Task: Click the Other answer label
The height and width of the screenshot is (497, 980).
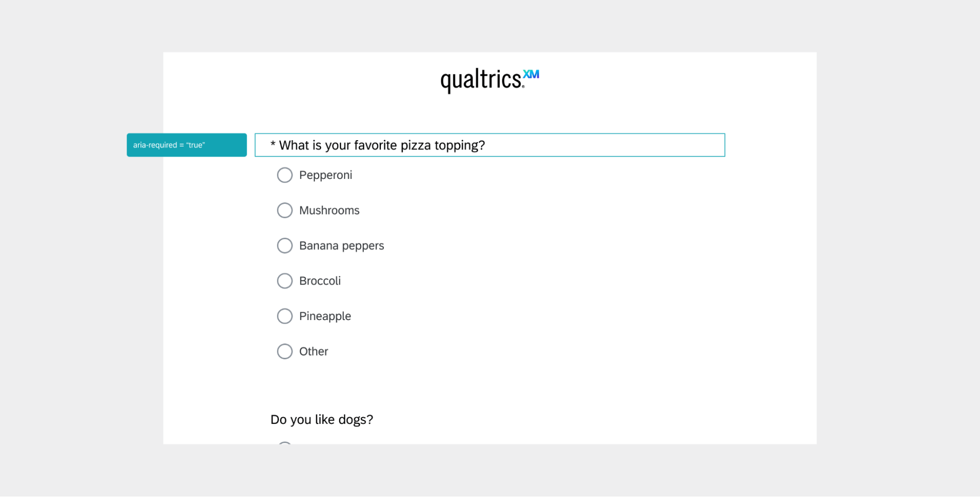Action: [313, 351]
